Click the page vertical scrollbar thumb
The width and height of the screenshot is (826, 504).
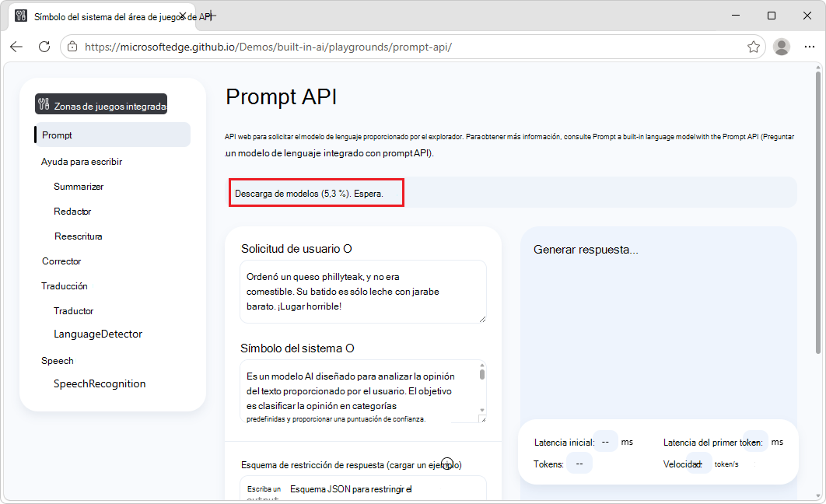818,212
